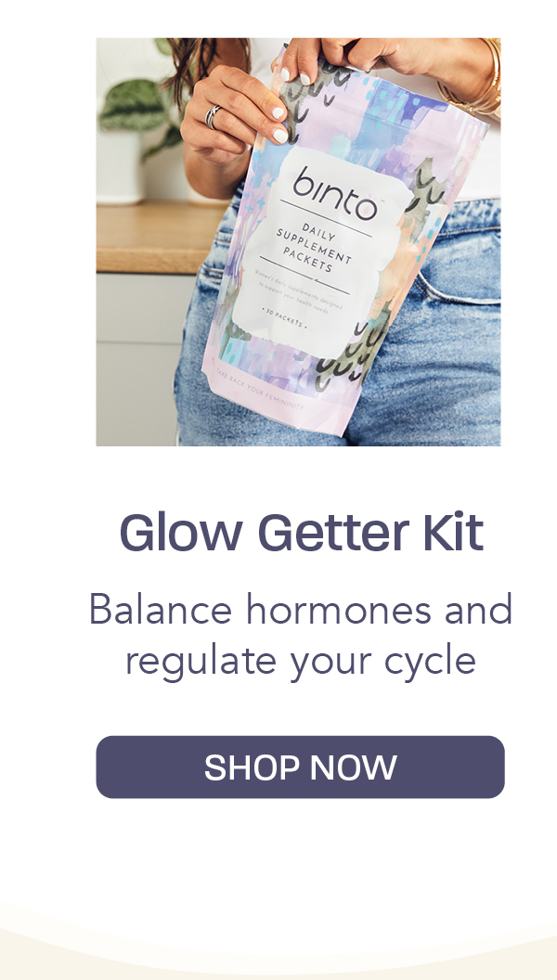Click the Balance hormones and text line
This screenshot has width=557, height=980.
(x=301, y=609)
